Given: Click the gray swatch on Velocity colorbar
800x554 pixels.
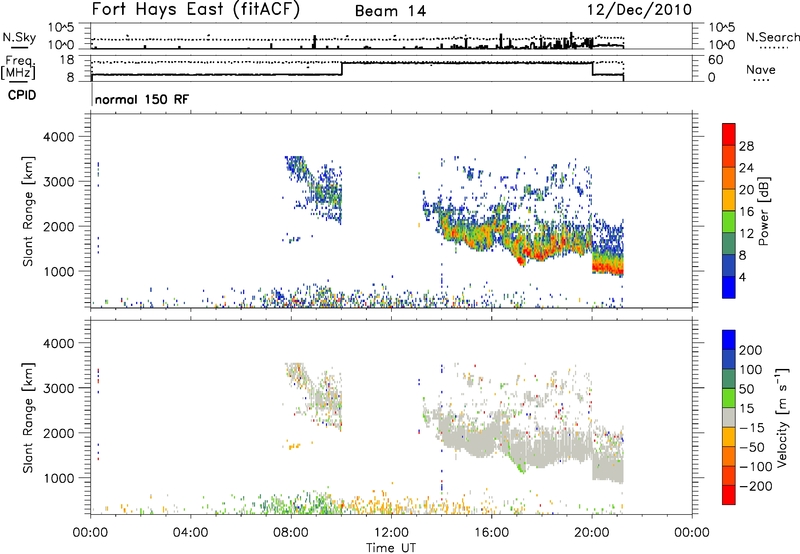Looking at the screenshot, I should click(x=729, y=418).
